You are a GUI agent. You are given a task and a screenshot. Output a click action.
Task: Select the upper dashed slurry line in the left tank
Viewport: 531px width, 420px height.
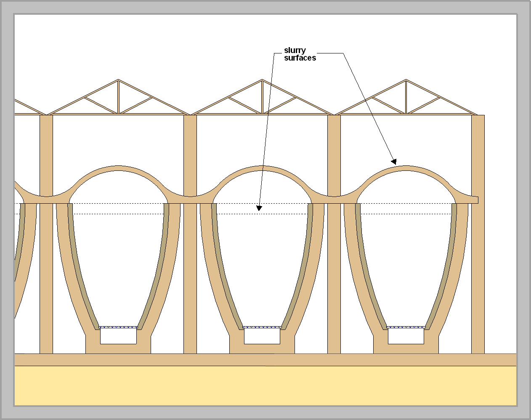click(118, 204)
